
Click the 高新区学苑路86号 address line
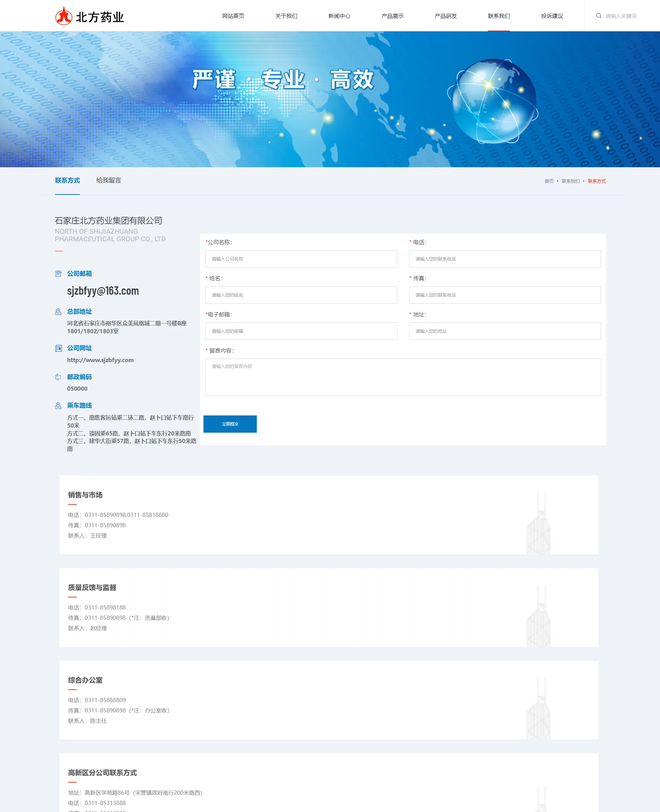point(135,793)
